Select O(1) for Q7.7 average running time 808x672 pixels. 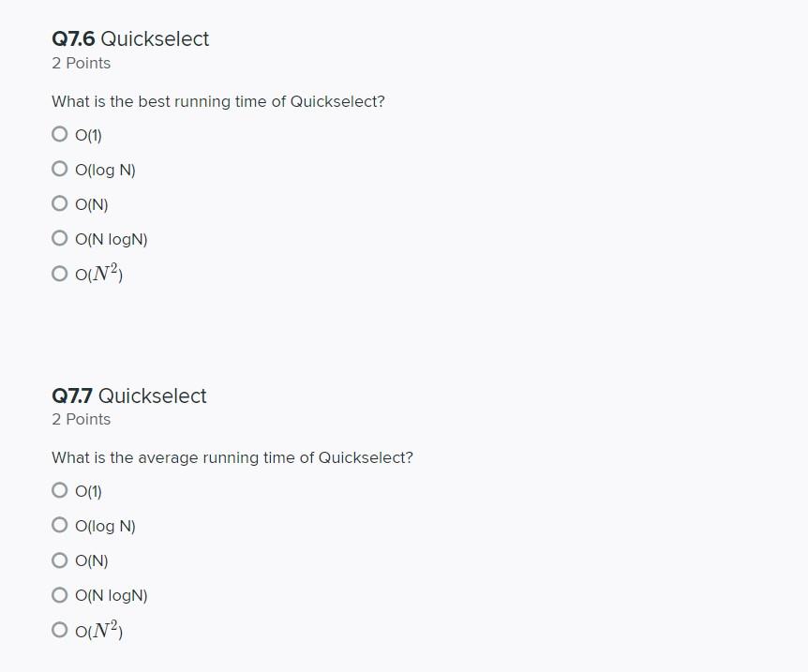[x=60, y=490]
